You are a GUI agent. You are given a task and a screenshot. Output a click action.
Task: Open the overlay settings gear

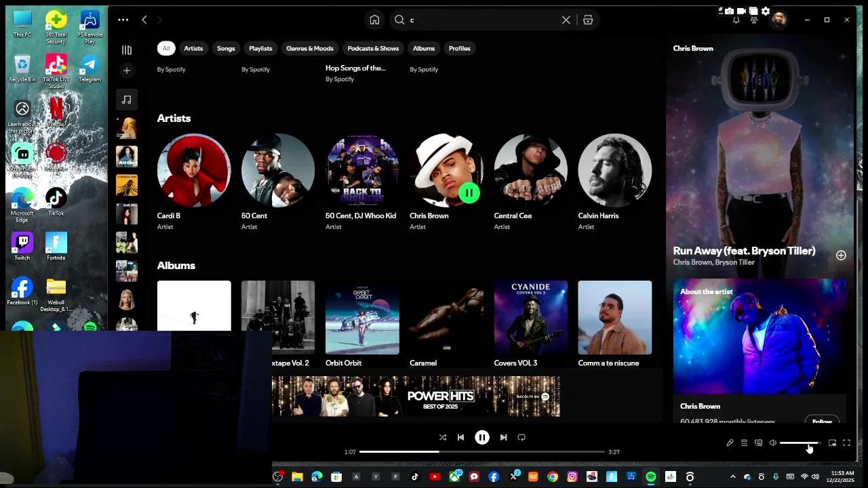tap(766, 11)
